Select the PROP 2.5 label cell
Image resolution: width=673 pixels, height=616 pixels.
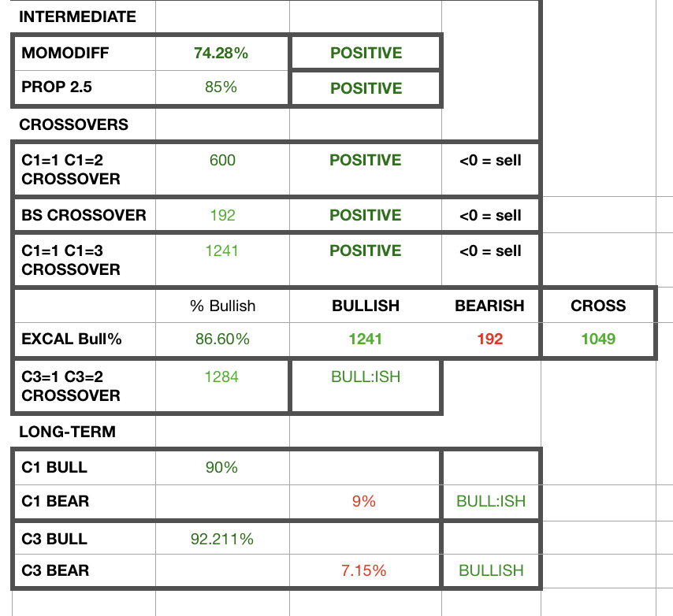(x=57, y=87)
